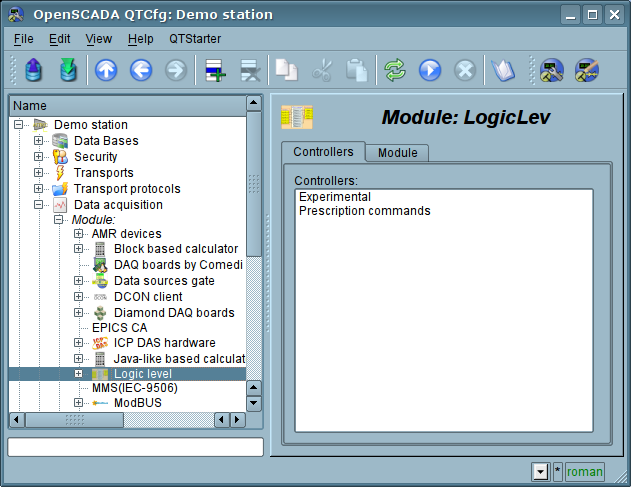Open the manual book icon

[503, 70]
